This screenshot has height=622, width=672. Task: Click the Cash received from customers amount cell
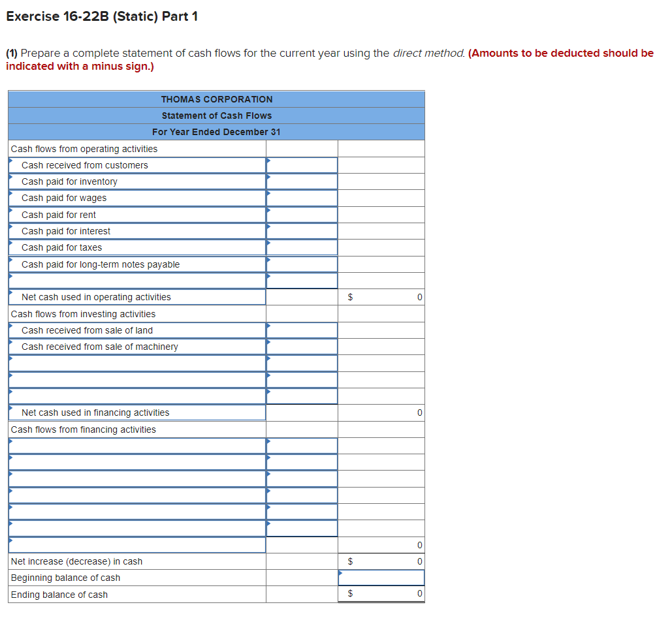click(x=301, y=165)
